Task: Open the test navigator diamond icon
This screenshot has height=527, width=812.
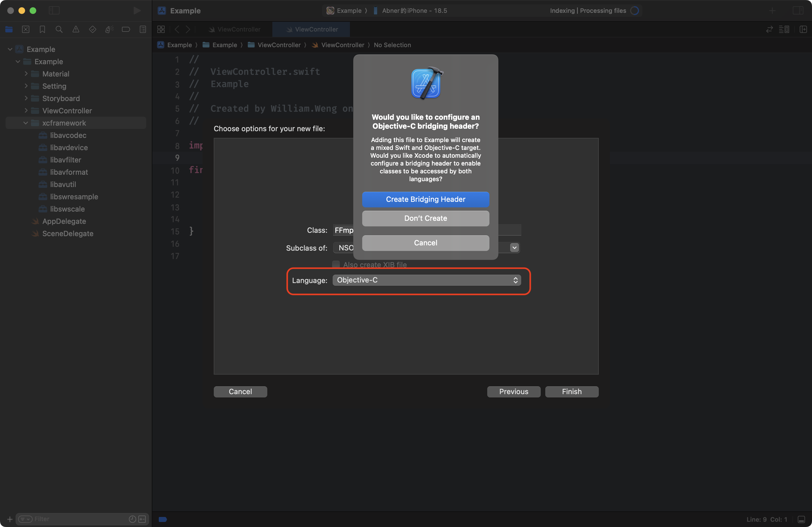Action: pos(92,29)
